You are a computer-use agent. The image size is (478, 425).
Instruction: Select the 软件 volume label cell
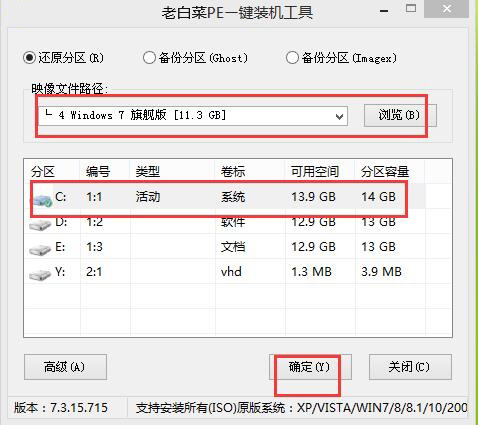pyautogui.click(x=233, y=222)
